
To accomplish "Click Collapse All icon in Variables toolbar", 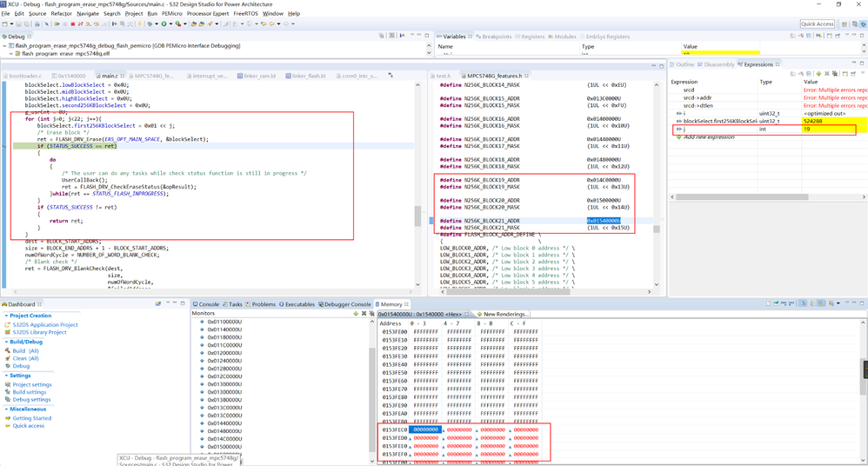I will 809,36.
